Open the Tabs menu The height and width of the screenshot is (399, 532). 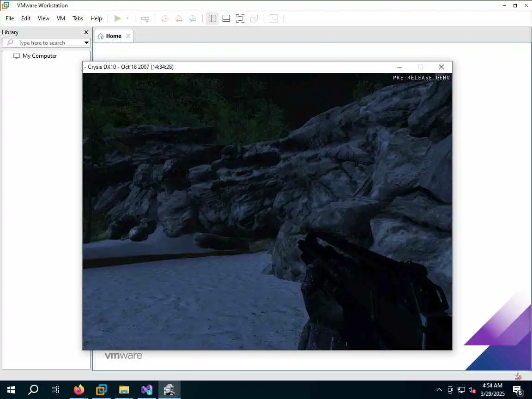click(x=78, y=18)
